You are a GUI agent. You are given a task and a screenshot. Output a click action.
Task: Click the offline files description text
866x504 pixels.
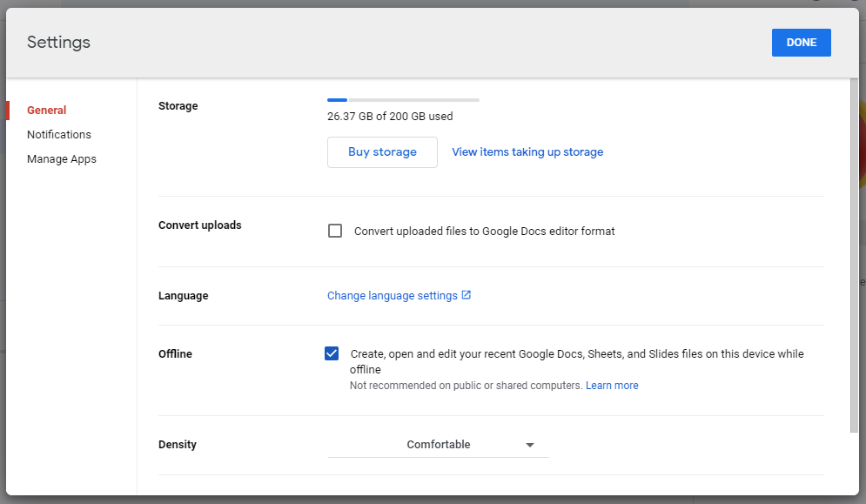click(x=576, y=361)
